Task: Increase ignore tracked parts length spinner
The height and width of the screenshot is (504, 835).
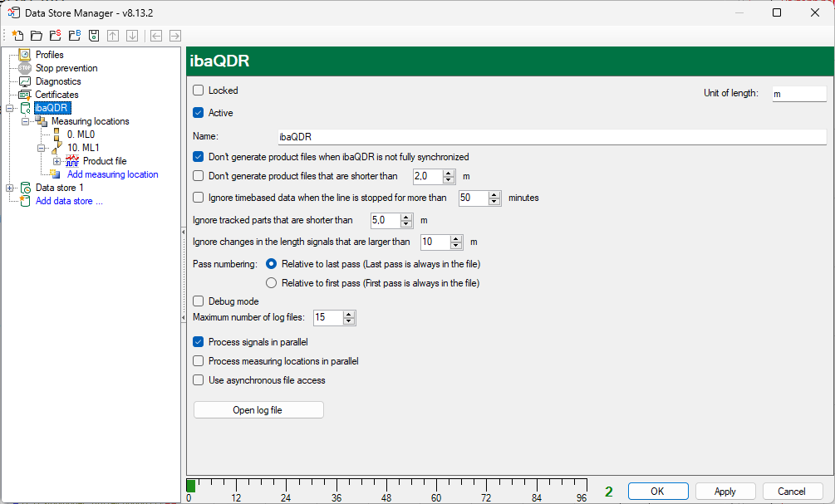Action: tap(407, 218)
